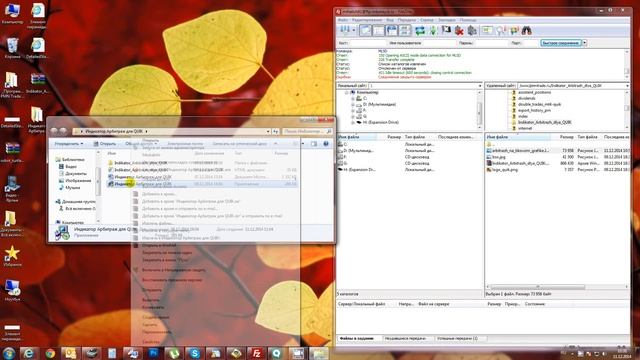Click reconnect to last server icon
The width and height of the screenshot is (640, 360).
coord(472,31)
